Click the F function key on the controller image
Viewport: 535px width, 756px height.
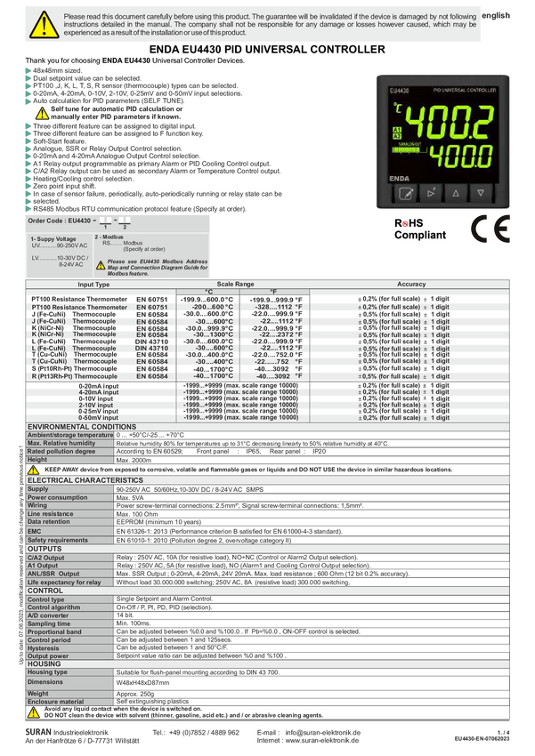(431, 193)
